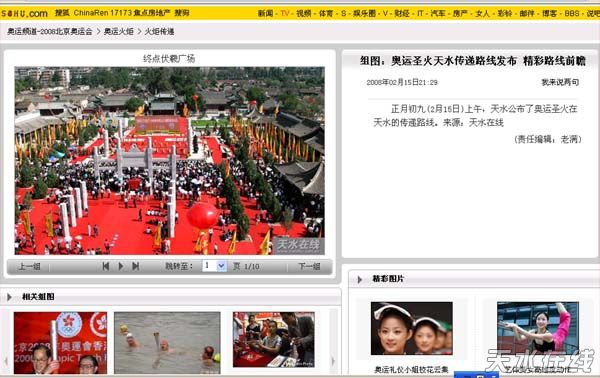Image resolution: width=600 pixels, height=378 pixels.
Task: Click 我来说两句 comment link
Action: click(560, 82)
